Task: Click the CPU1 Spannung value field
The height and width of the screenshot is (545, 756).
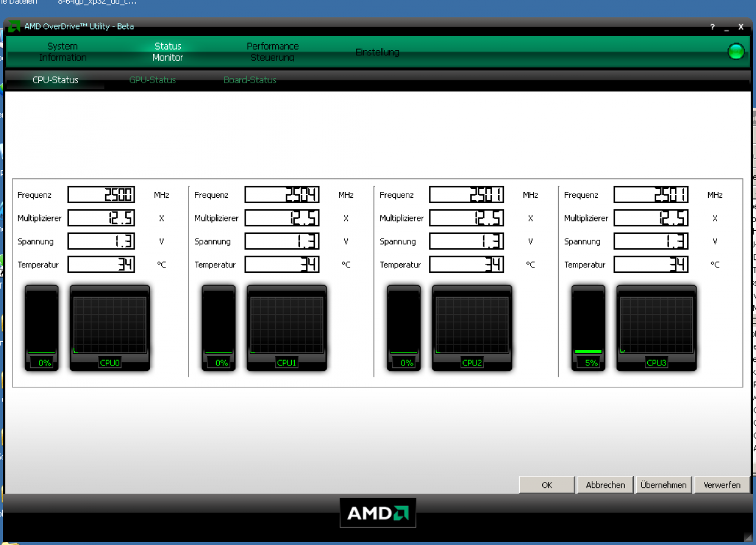Action: (x=282, y=241)
